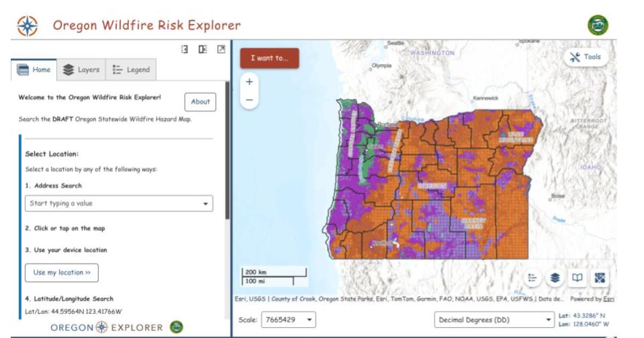
Task: Expand the Address Search suggestions dropdown
Action: (x=206, y=203)
